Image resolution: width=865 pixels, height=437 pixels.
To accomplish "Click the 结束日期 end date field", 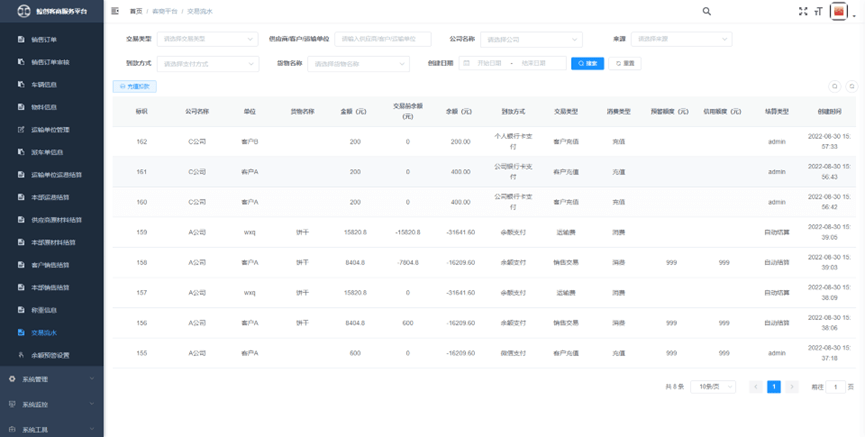I will tap(533, 63).
